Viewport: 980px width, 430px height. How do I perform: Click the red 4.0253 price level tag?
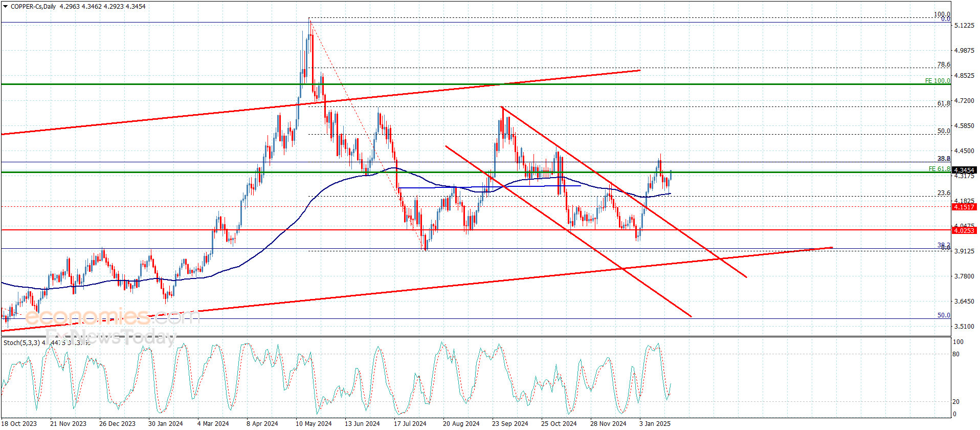(964, 230)
